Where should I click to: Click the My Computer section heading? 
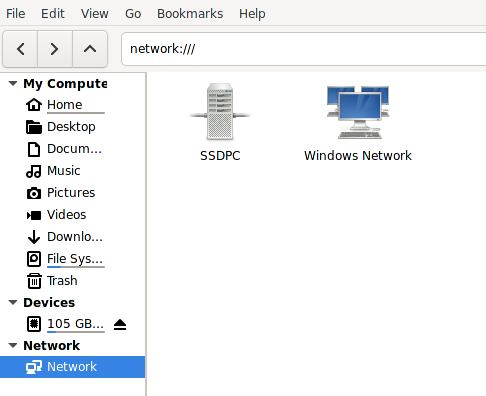point(65,84)
